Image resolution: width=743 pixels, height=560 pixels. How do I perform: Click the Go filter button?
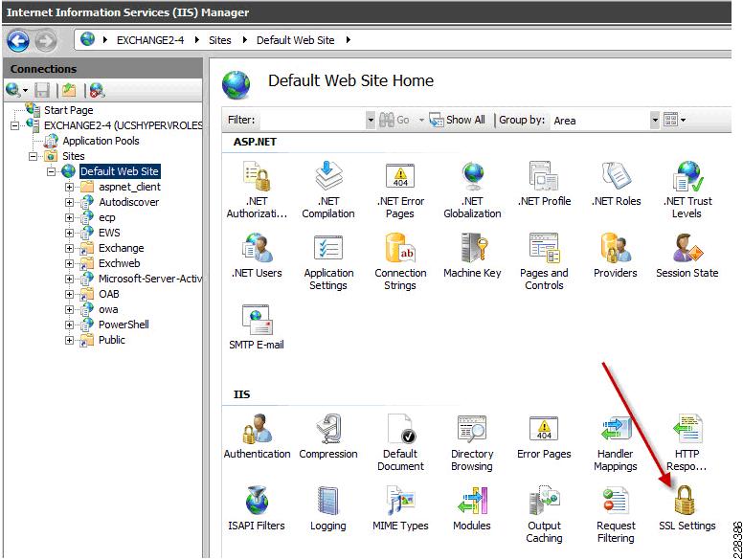pos(394,120)
